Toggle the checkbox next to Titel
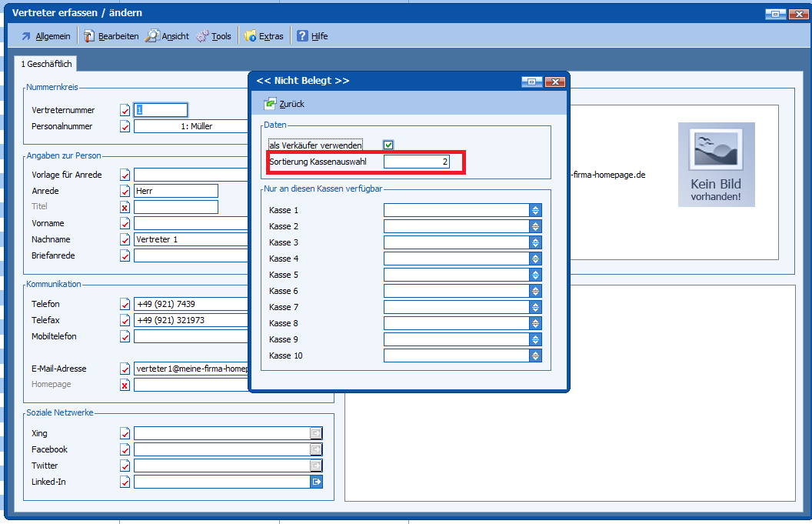This screenshot has height=524, width=812. click(x=125, y=207)
